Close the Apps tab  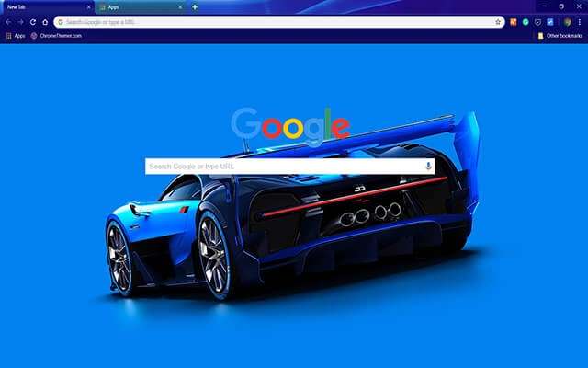point(180,7)
